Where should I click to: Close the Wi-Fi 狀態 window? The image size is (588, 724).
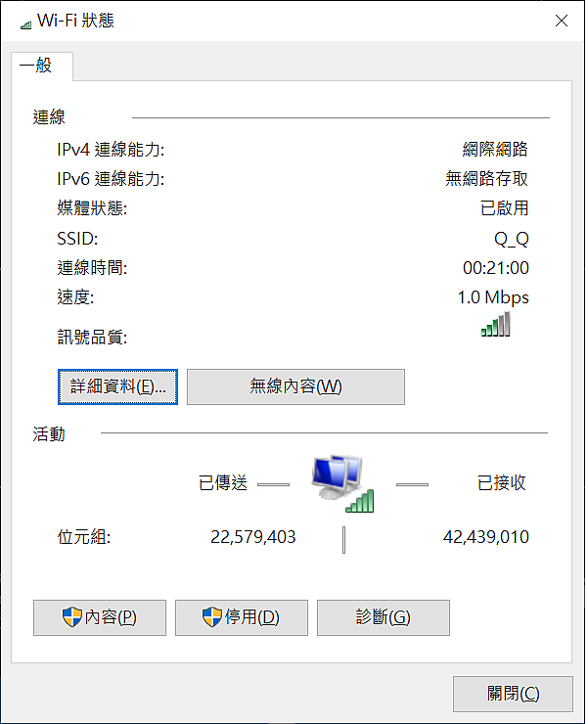(562, 21)
